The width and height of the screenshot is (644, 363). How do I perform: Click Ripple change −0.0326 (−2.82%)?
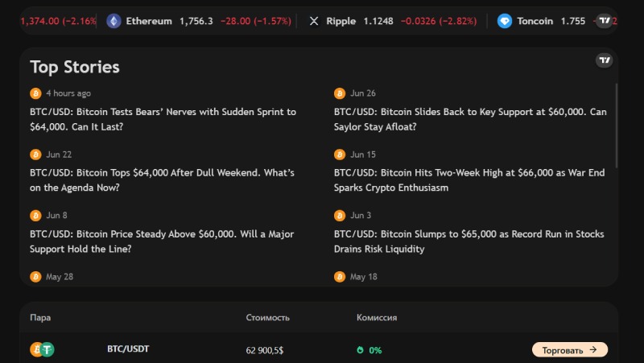click(439, 21)
